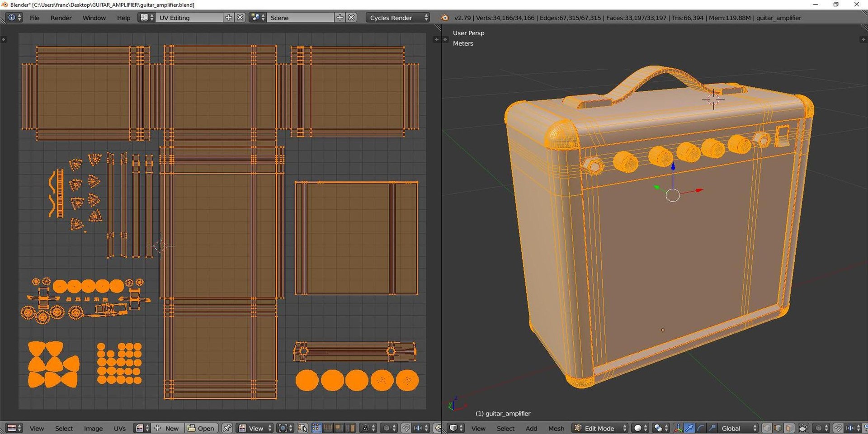Click the blue Z axis manipulator arrow
The width and height of the screenshot is (868, 434).
point(673,166)
